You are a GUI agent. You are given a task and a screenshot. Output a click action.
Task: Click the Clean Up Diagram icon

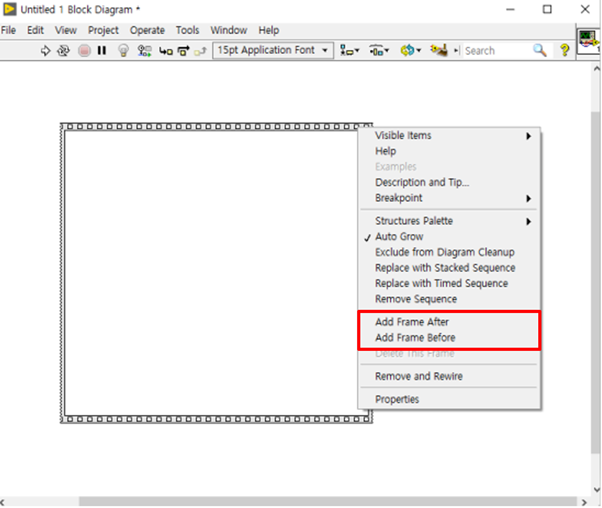(439, 50)
